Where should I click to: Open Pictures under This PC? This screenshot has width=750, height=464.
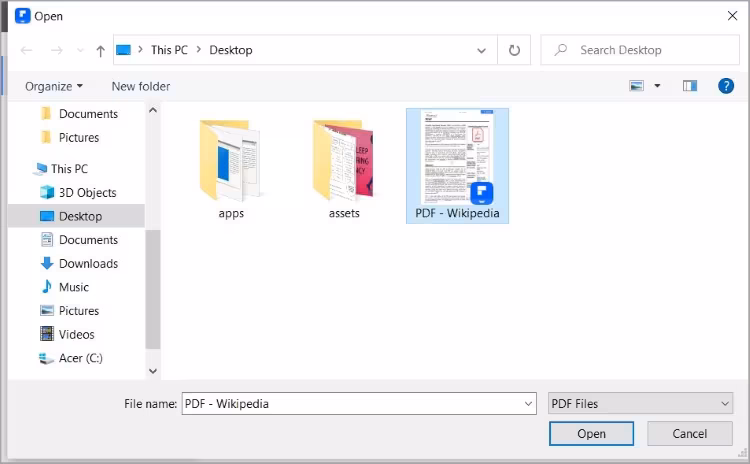click(70, 311)
